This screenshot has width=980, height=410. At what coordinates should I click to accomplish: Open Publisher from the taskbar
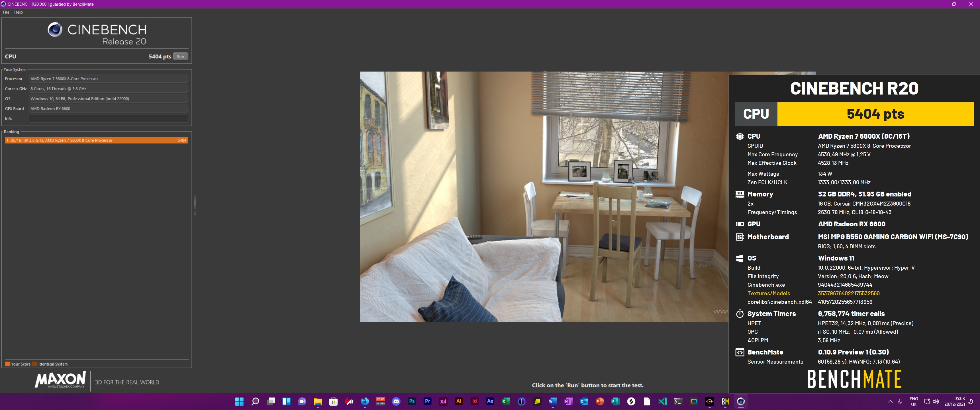click(x=615, y=401)
